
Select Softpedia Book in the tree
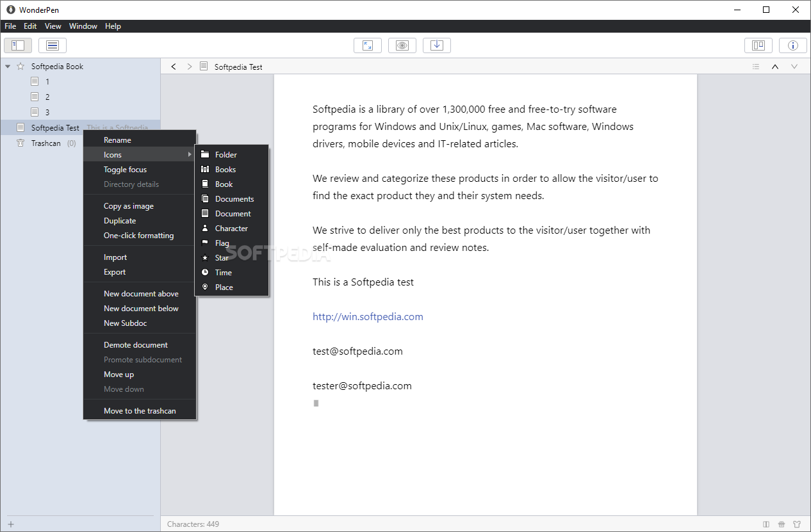(x=57, y=67)
